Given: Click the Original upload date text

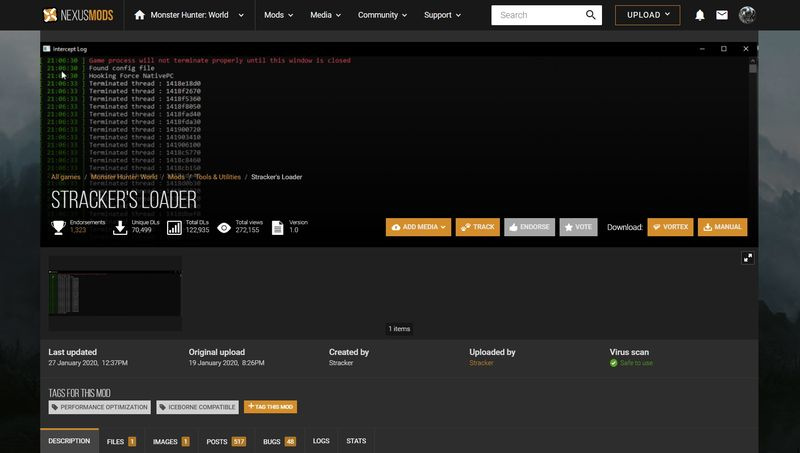Looking at the screenshot, I should 227,363.
